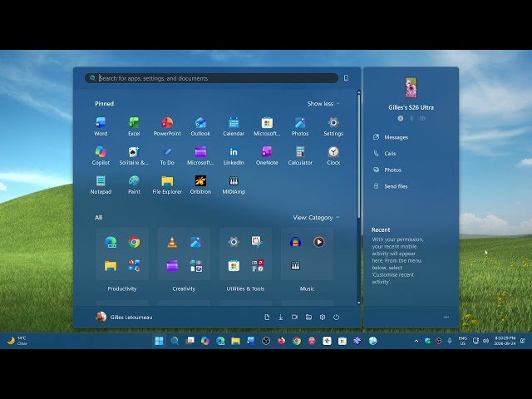Screen dimensions: 532x399
Task: Click the Start menu vertical scrollbar
Action: (x=358, y=156)
